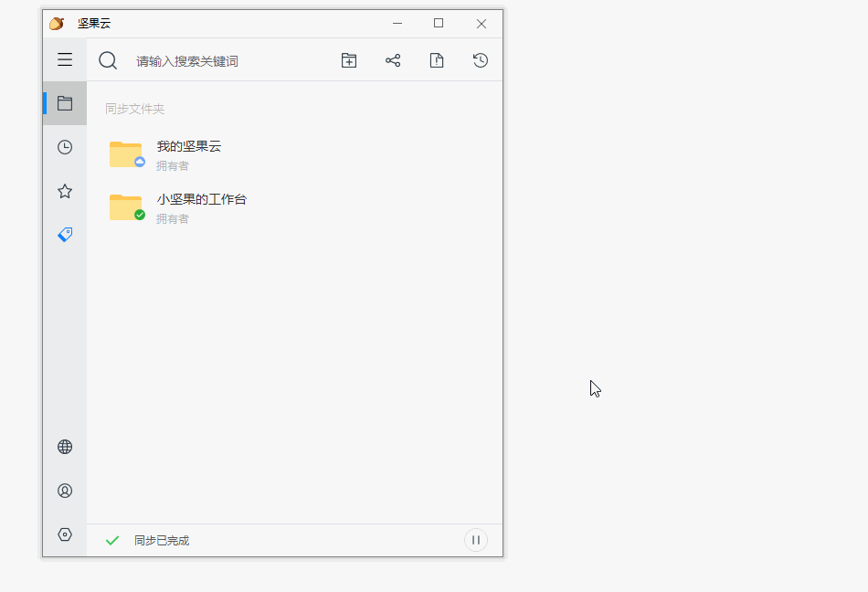Click the green sync complete checkmark
The image size is (868, 592).
click(112, 541)
